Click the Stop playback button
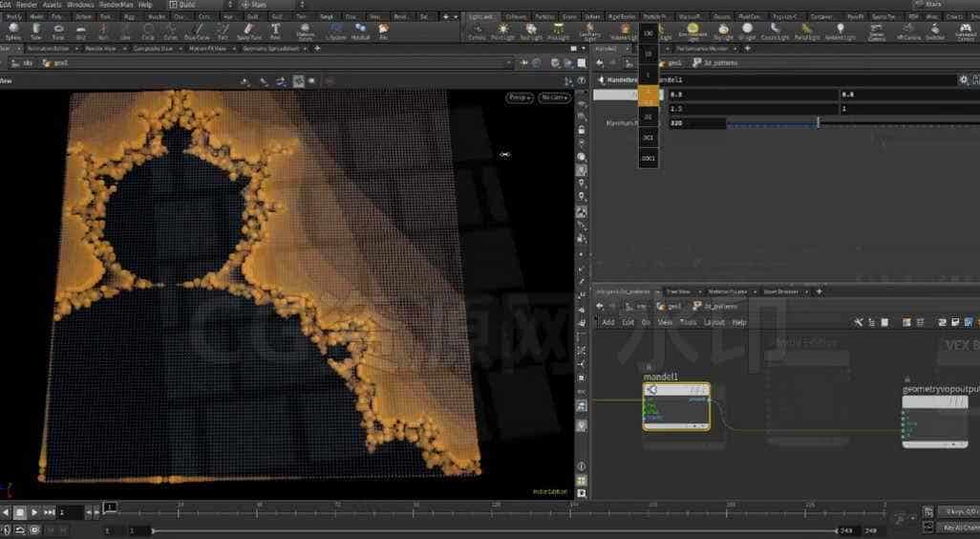Viewport: 980px width, 539px height. (x=19, y=512)
